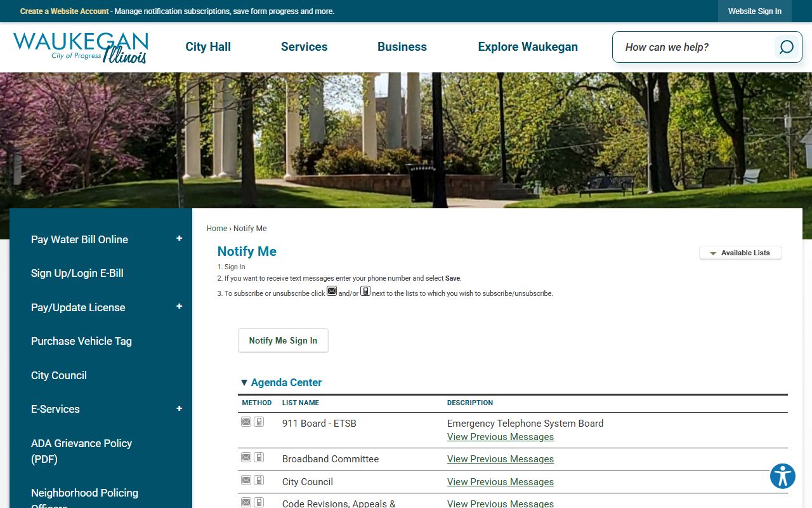Image resolution: width=812 pixels, height=508 pixels.
Task: View previous messages for City Council
Action: [501, 482]
